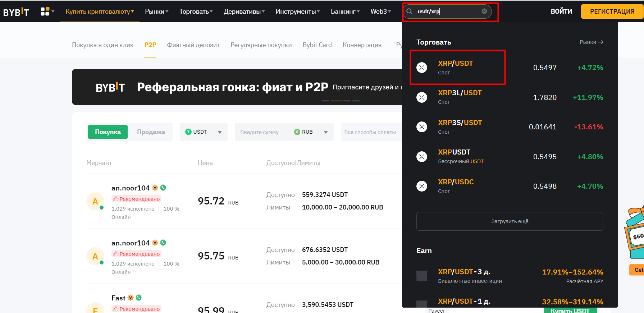The width and height of the screenshot is (644, 313).
Task: Click the ВОЙТИ login button
Action: pos(561,11)
